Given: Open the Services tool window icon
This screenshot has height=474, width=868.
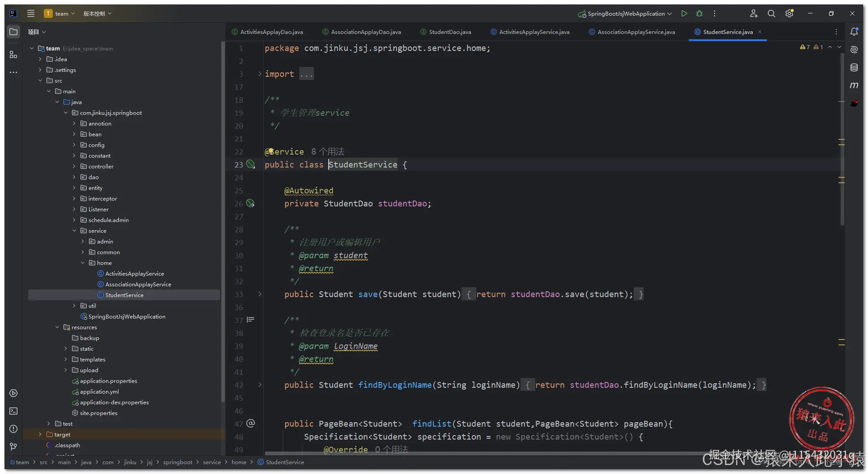Looking at the screenshot, I should tap(13, 393).
